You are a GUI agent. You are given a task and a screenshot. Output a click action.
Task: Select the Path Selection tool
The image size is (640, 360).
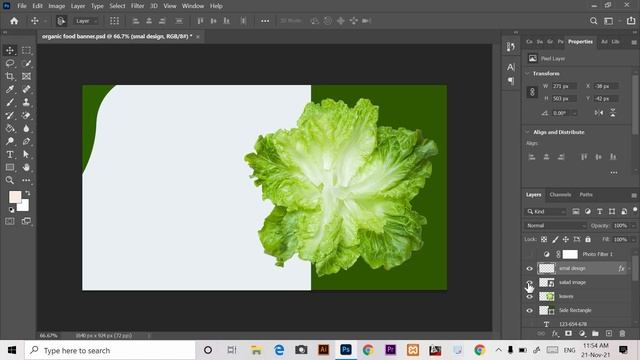pyautogui.click(x=26, y=155)
